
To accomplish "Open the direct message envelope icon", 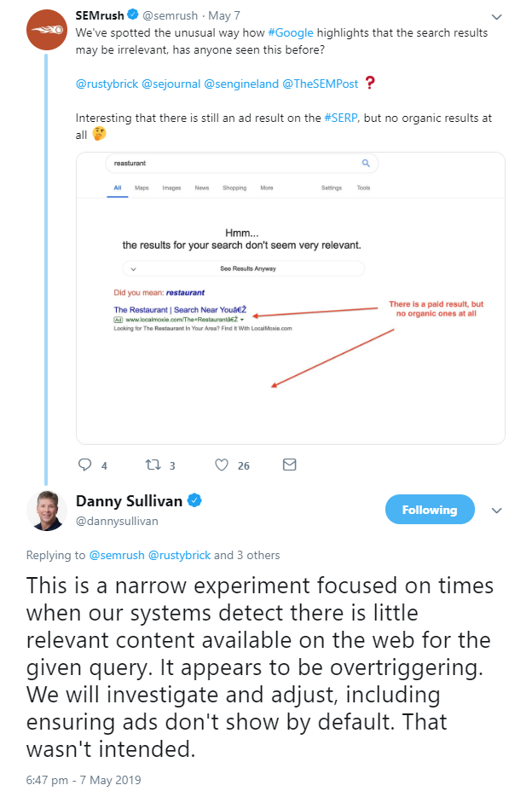I will point(289,465).
